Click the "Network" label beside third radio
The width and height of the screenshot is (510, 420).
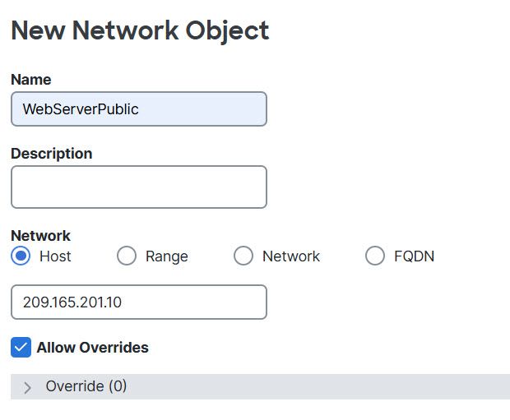(x=291, y=256)
